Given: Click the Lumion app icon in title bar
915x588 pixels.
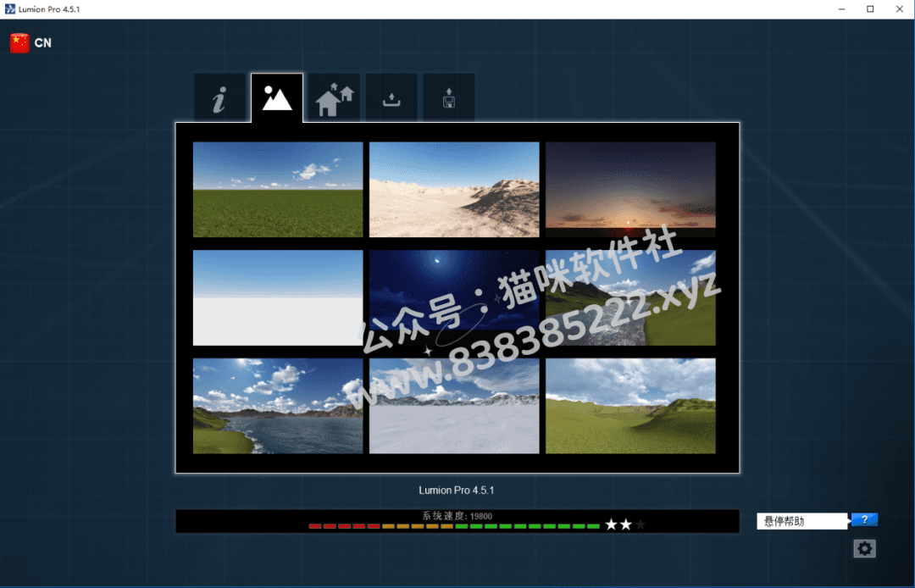Looking at the screenshot, I should pos(10,9).
